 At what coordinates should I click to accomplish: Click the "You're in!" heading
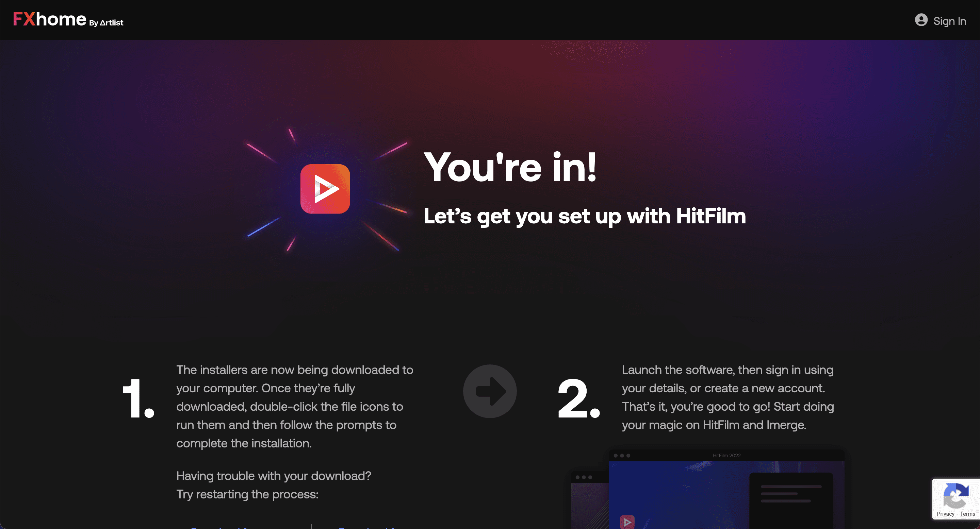coord(510,167)
